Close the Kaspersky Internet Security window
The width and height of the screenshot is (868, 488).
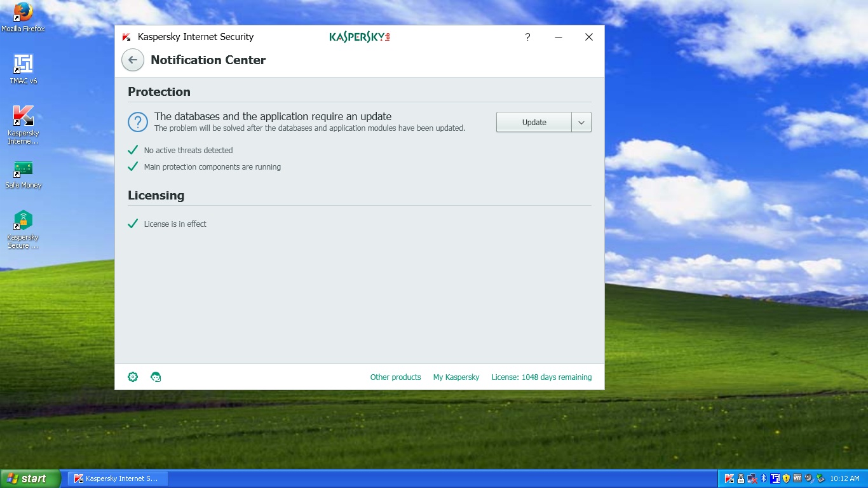589,37
